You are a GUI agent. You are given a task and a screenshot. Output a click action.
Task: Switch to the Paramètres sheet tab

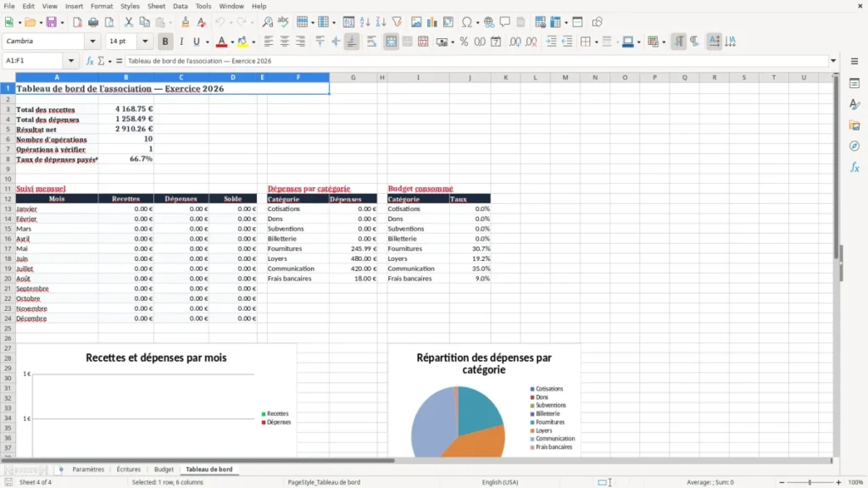pyautogui.click(x=88, y=469)
